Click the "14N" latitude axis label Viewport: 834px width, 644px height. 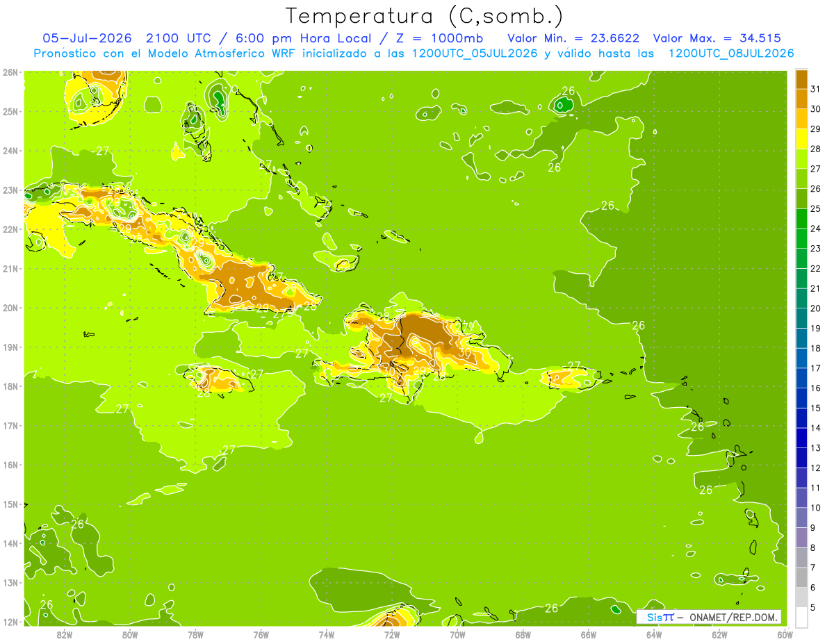pyautogui.click(x=10, y=543)
